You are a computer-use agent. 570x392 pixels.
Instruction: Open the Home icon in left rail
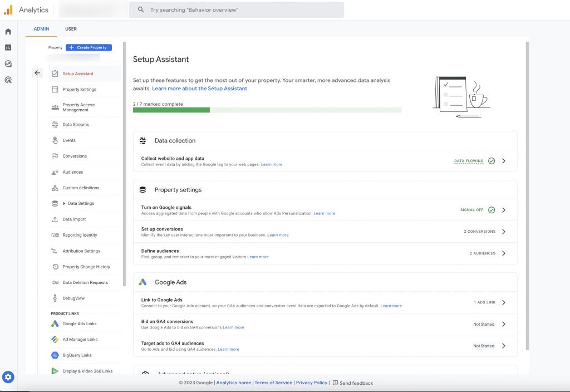point(8,32)
